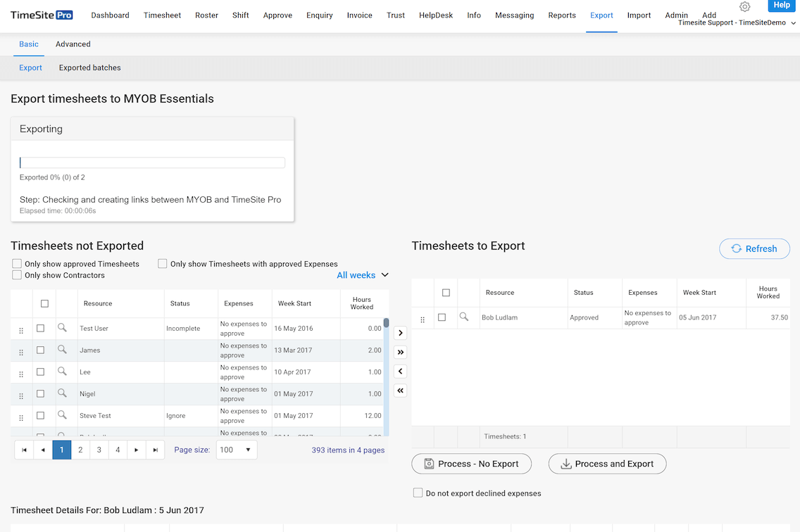This screenshot has width=800, height=532.
Task: Open the Help button
Action: coord(782,5)
